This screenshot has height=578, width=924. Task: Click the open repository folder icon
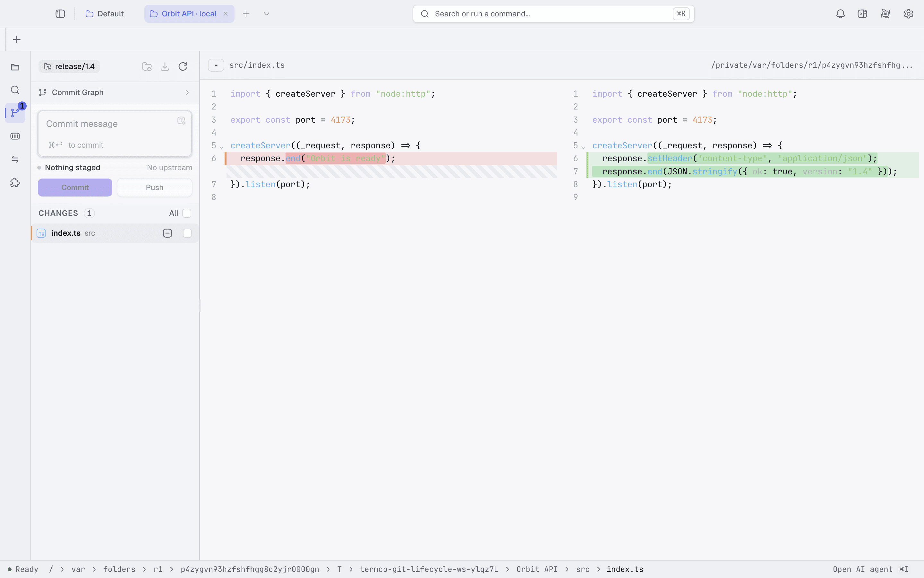pyautogui.click(x=147, y=66)
